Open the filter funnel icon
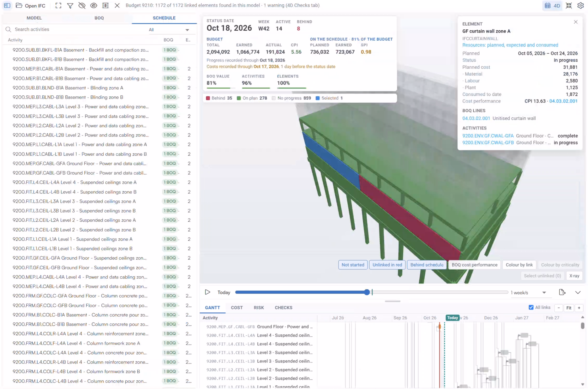 [70, 6]
